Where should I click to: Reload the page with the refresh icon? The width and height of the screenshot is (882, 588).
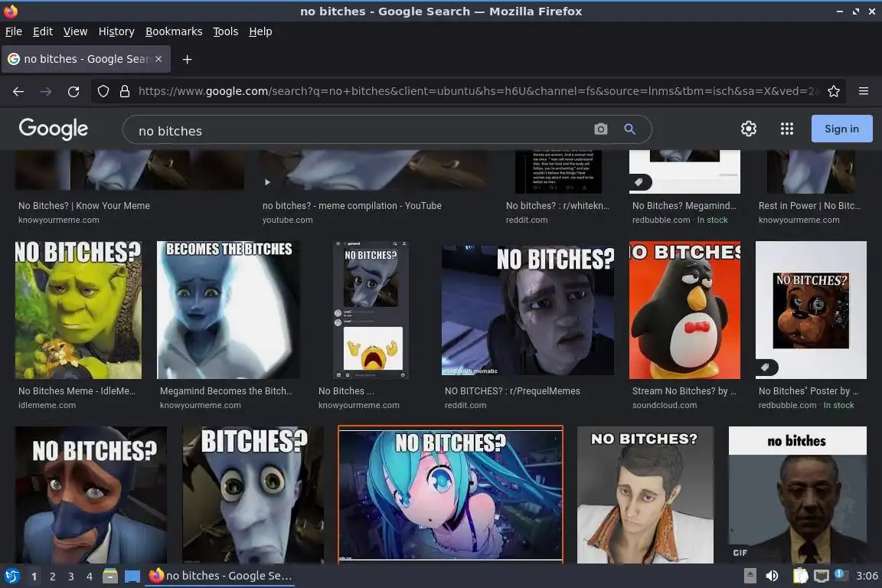pos(73,91)
